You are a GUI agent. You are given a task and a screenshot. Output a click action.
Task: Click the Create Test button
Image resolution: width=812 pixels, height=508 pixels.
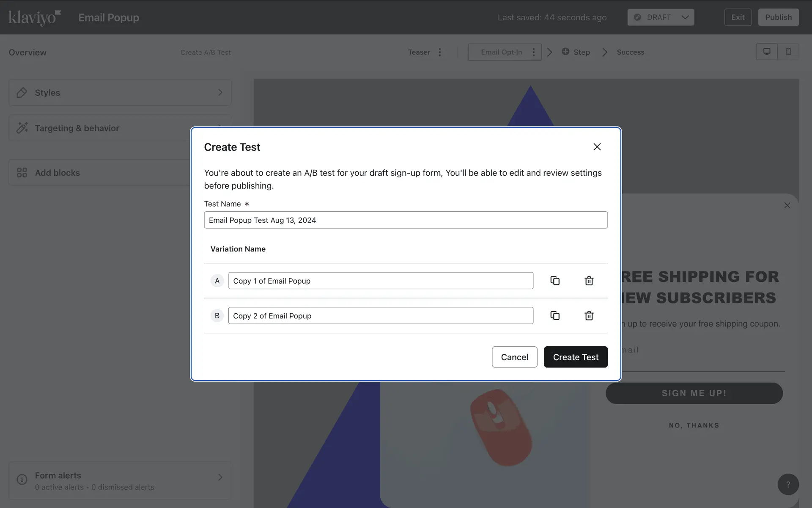[576, 357]
